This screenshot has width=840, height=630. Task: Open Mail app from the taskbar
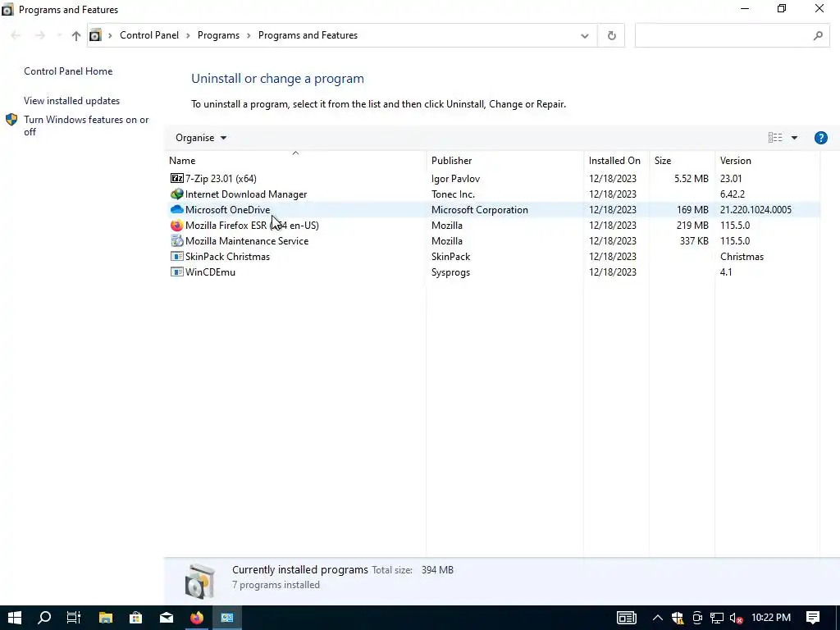(167, 618)
